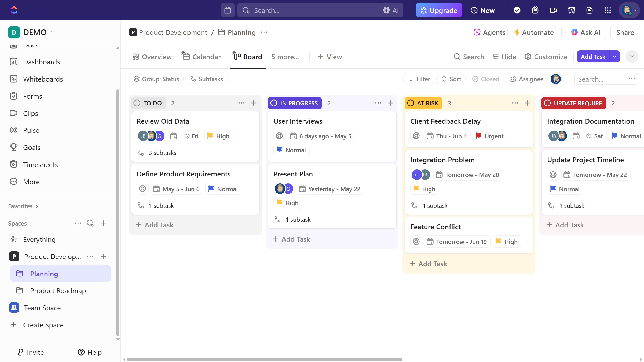Screen dimensions: 644x362
Task: Open Whiteboards in the sidebar
Action: (43, 79)
